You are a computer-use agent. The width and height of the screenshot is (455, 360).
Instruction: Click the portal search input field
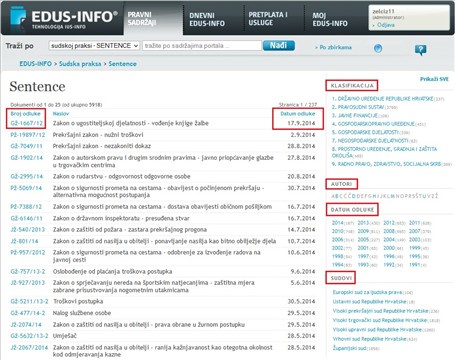point(202,46)
